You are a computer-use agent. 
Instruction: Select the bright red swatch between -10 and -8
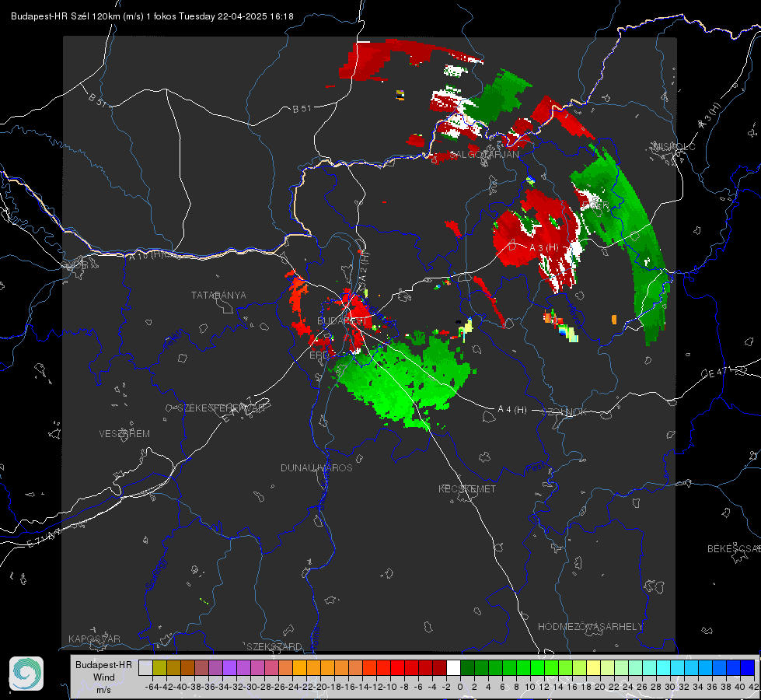tap(397, 667)
